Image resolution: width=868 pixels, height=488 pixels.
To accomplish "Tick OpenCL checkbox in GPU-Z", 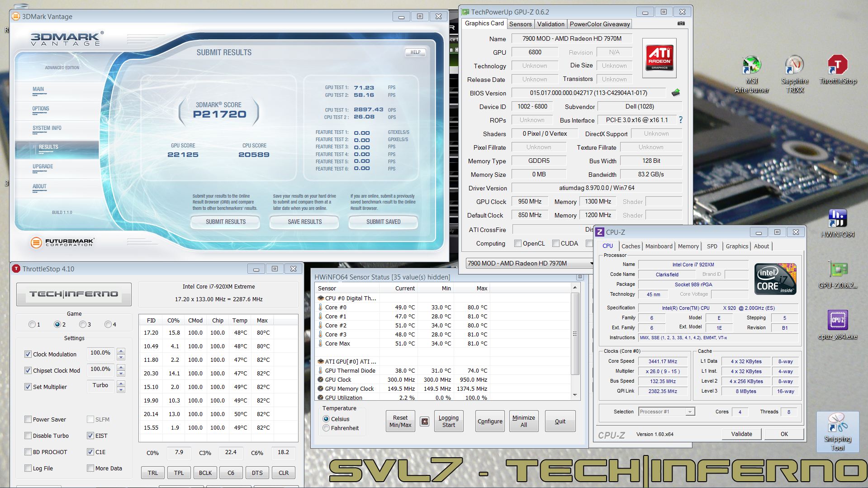I will 518,243.
